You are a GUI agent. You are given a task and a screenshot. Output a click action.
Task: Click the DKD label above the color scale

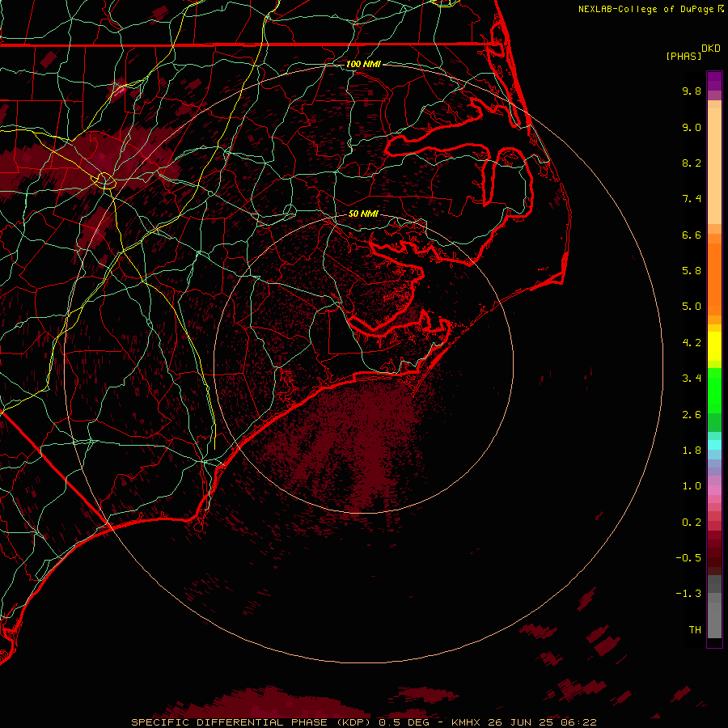click(711, 49)
